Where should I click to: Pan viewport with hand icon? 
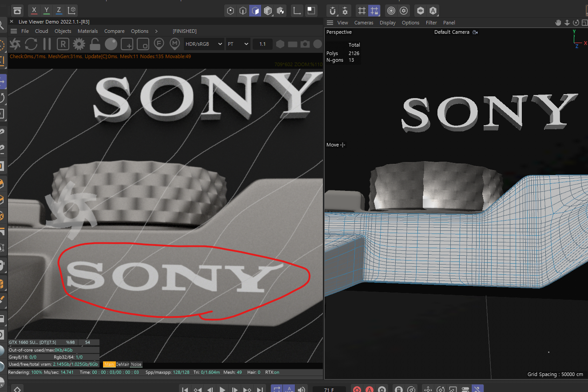coord(559,23)
